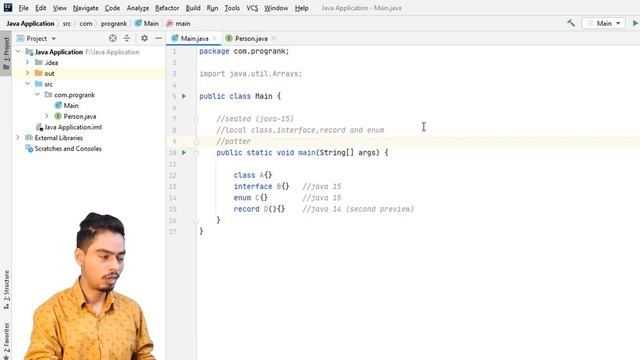Screen dimensions: 640x360
Task: Click on 'enum C{}' code line
Action: click(x=251, y=198)
